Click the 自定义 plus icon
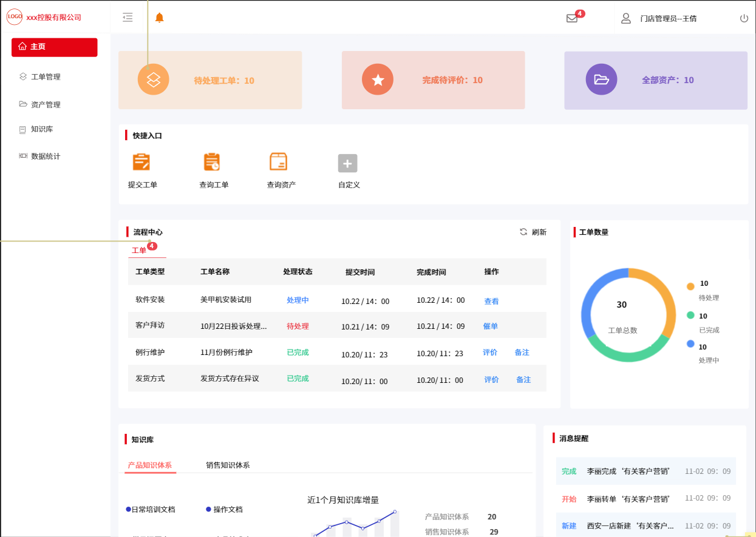Image resolution: width=756 pixels, height=537 pixels. (347, 163)
